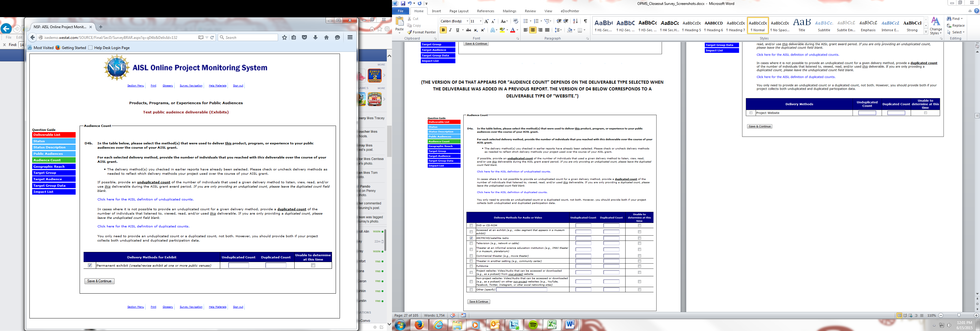
Task: Click the Firefox reload button
Action: coord(212,37)
